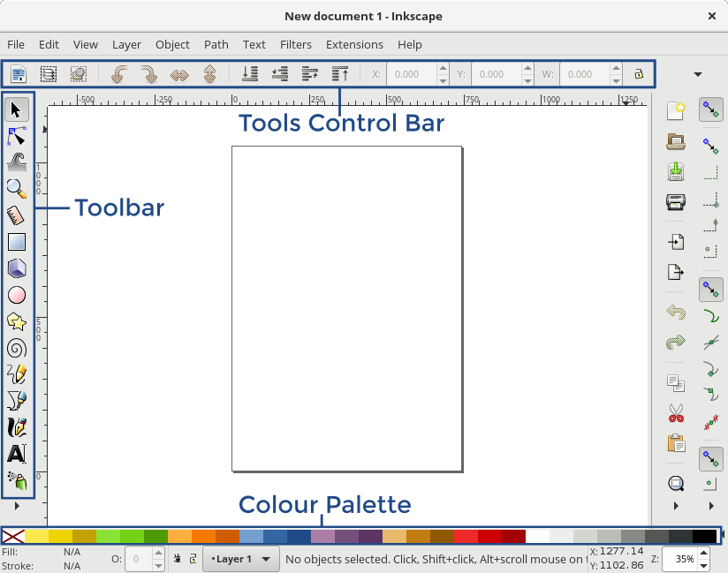Select the Zoom tool in the Toolbar
The height and width of the screenshot is (573, 728).
click(x=18, y=189)
